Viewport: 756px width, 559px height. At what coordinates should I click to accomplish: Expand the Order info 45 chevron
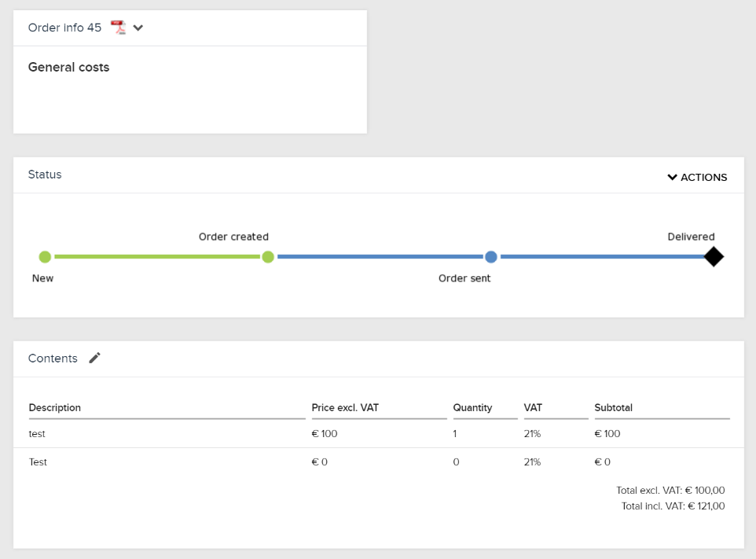[x=138, y=28]
